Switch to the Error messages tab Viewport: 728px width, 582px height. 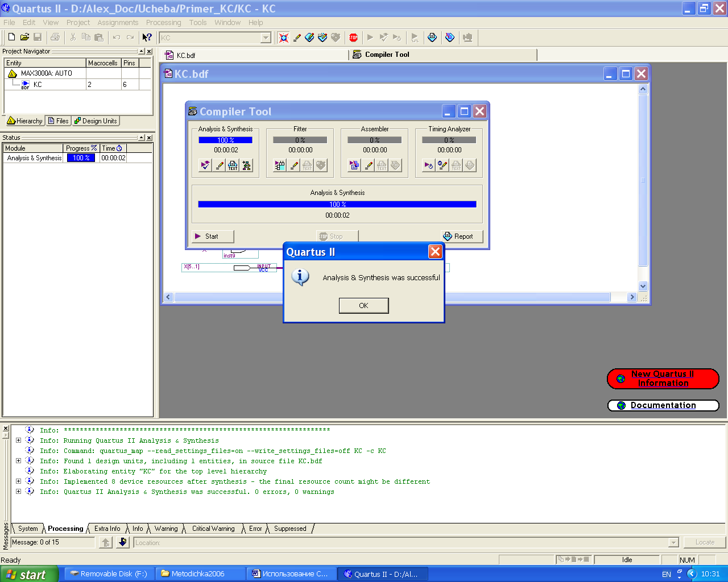click(255, 529)
